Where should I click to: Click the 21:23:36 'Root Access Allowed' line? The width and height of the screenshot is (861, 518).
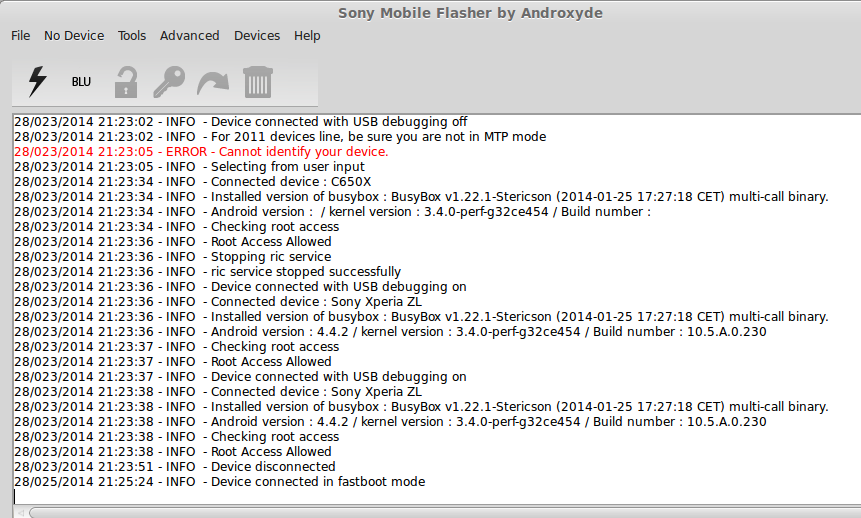(x=172, y=242)
